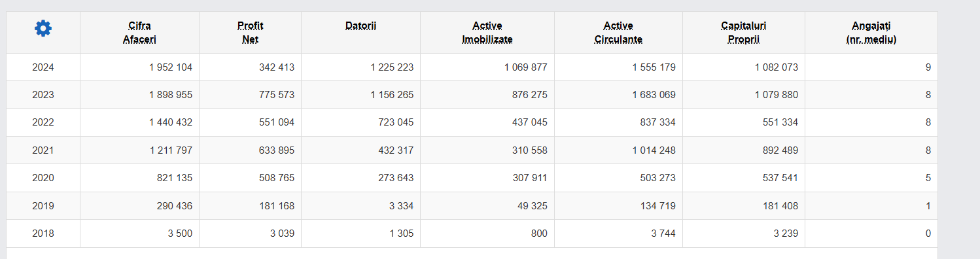The image size is (980, 259).
Task: Click the 2023 net profit 775 573
Action: (277, 95)
